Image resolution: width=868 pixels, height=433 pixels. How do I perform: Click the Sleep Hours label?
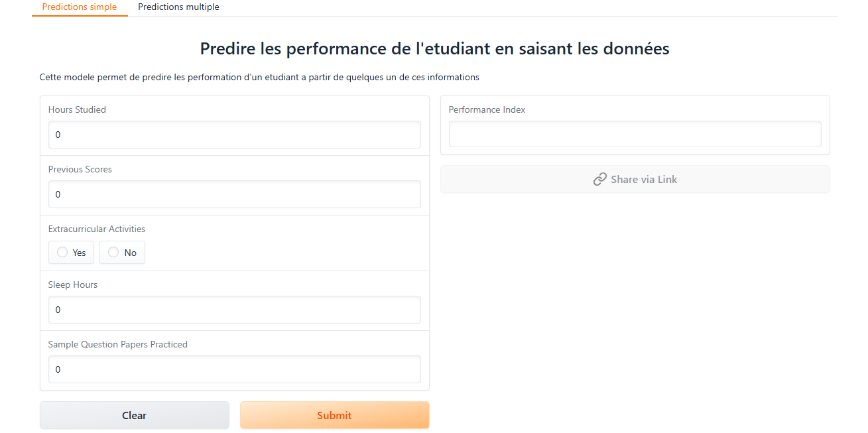[73, 284]
